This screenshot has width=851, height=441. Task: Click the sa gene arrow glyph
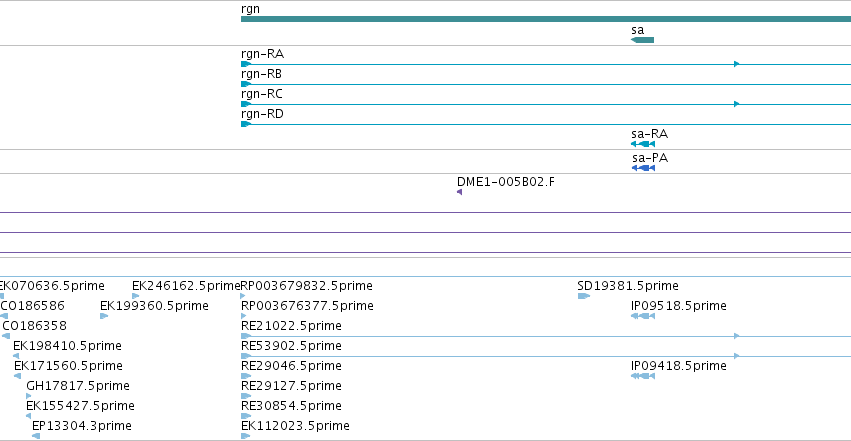click(643, 40)
